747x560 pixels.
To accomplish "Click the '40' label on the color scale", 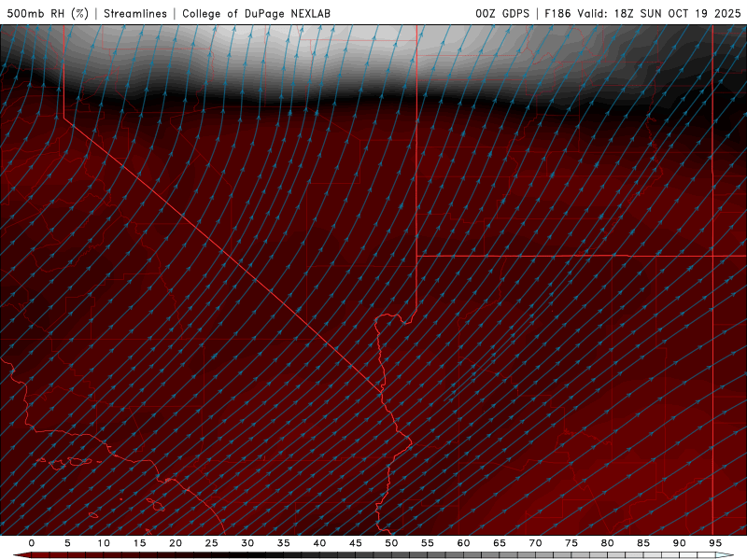I will [x=319, y=543].
